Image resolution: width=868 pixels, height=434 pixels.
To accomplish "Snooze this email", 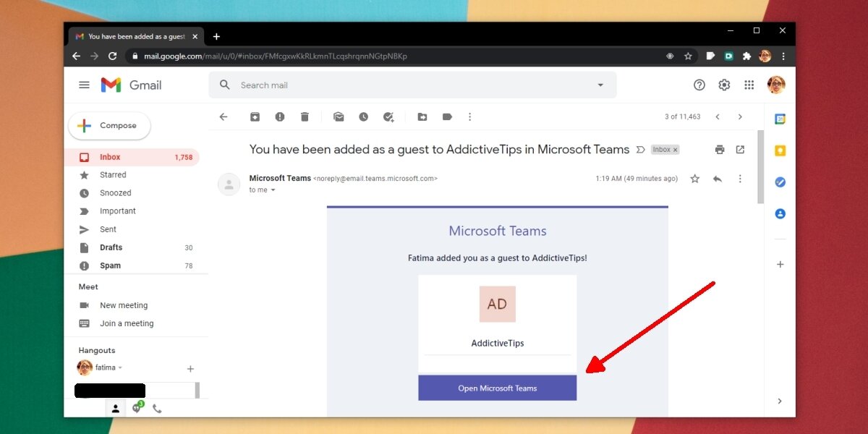I will coord(363,116).
